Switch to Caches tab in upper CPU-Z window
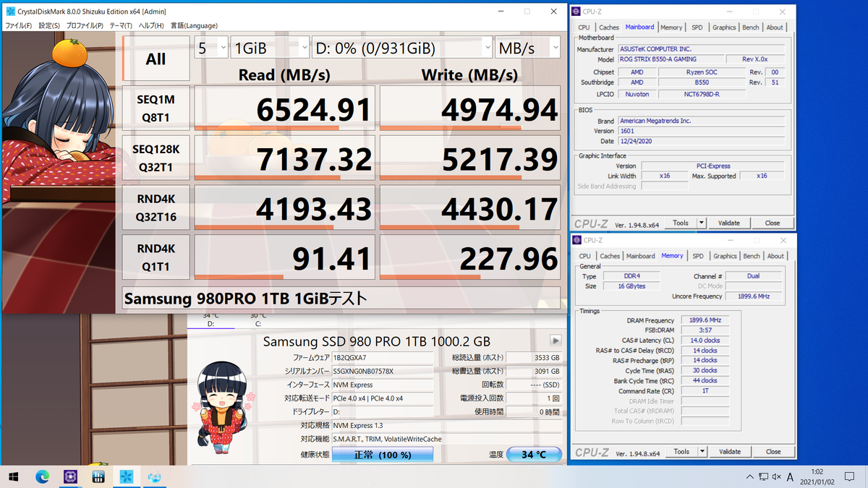 (x=610, y=27)
